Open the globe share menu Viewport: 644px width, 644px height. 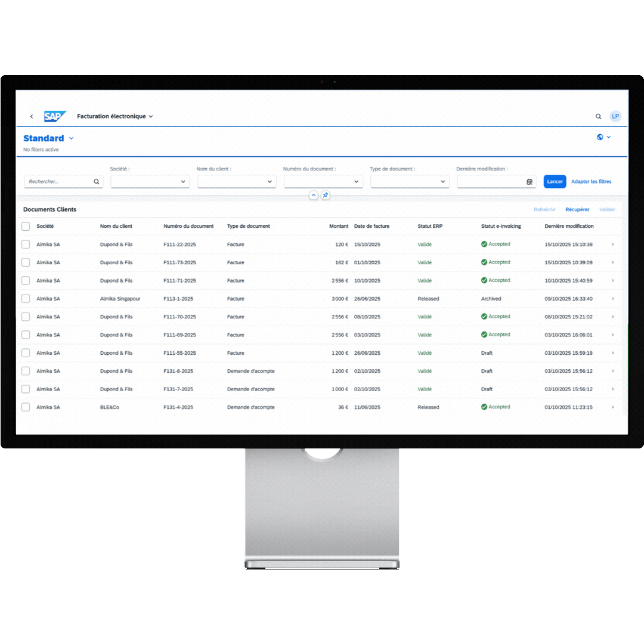(603, 137)
